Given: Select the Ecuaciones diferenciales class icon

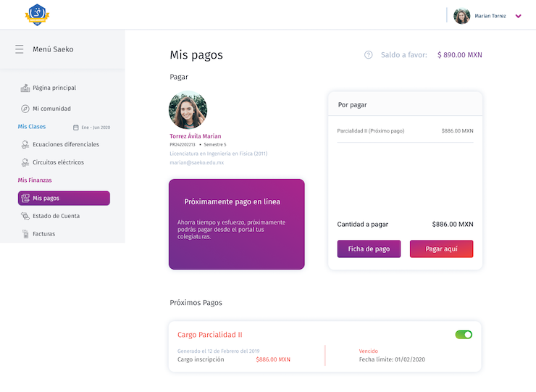Looking at the screenshot, I should pos(25,144).
